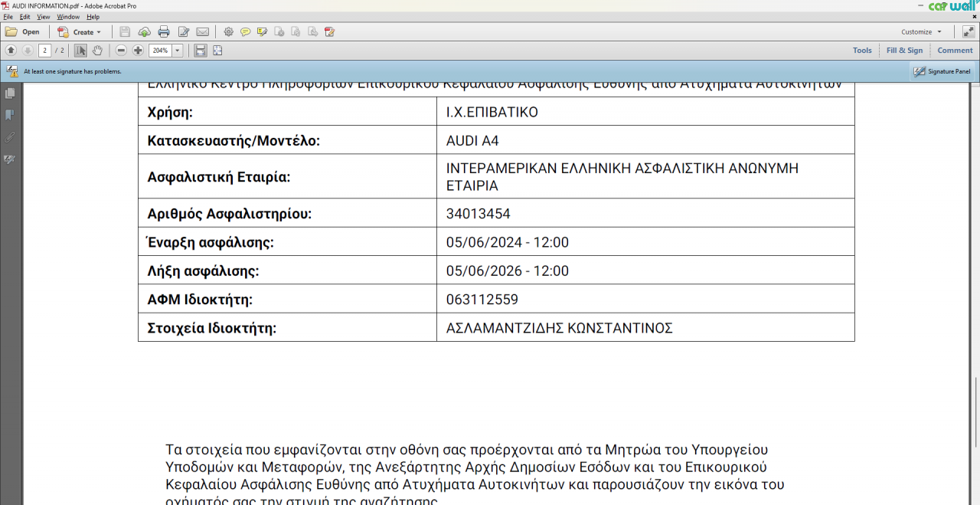This screenshot has height=505, width=980.
Task: Click the highlight text tool icon
Action: click(262, 32)
